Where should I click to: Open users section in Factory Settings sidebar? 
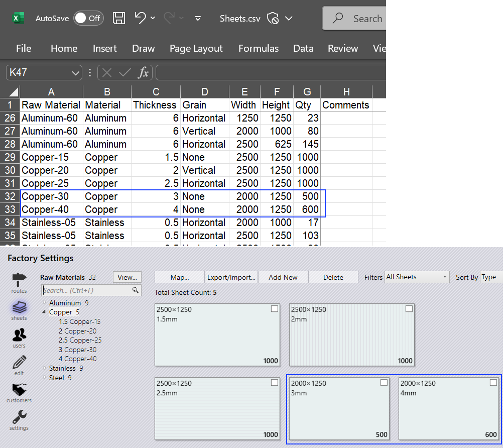click(19, 338)
